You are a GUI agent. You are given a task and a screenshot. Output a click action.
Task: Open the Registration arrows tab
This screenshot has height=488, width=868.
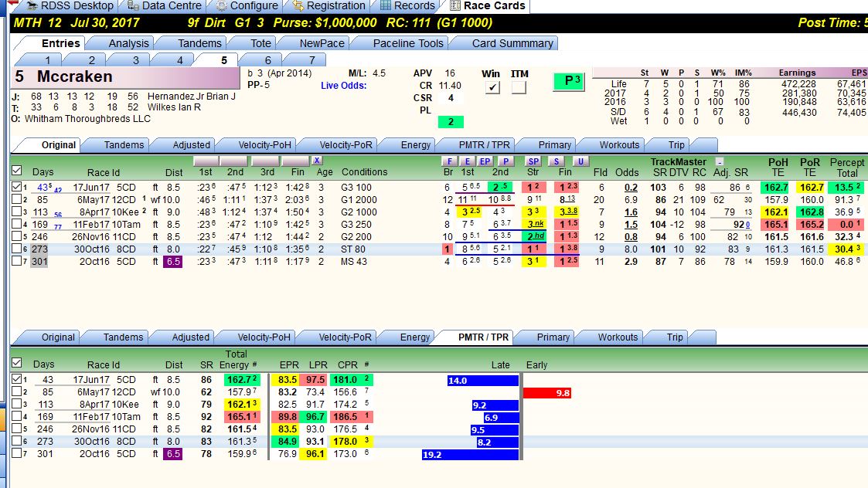298,5
